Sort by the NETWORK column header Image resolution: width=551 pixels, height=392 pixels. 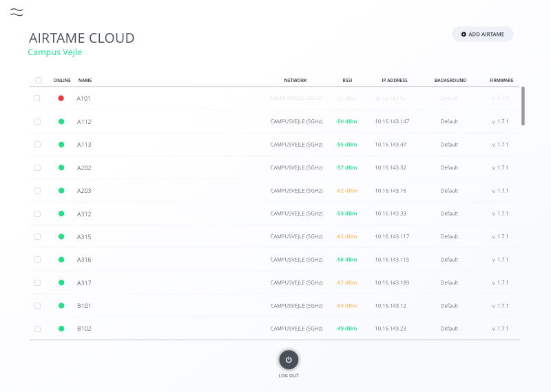[x=295, y=80]
